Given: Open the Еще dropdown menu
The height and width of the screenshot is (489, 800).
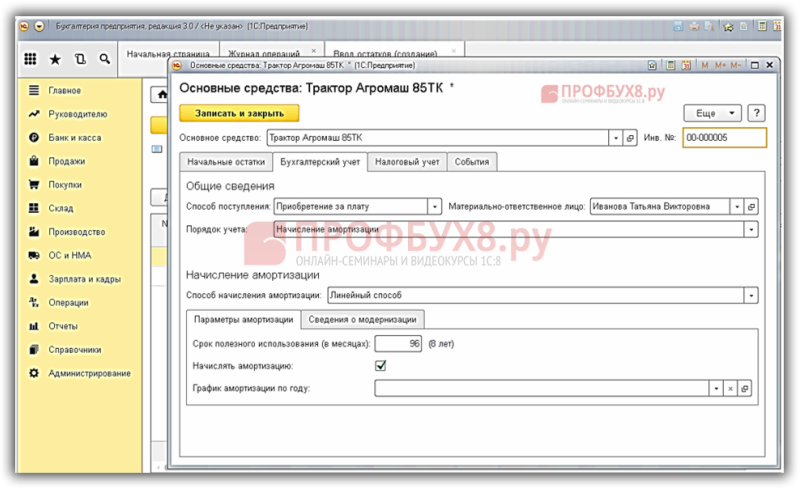Looking at the screenshot, I should coord(712,113).
